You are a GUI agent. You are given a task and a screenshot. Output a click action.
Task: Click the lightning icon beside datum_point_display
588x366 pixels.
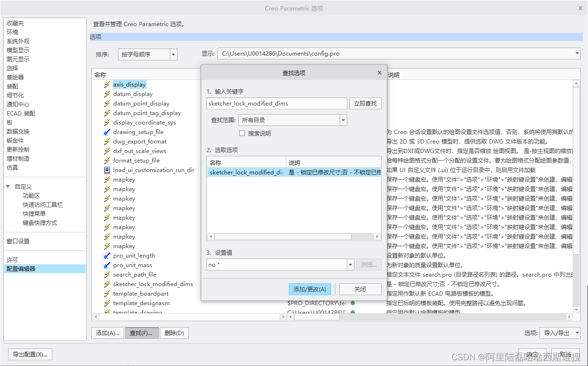coord(107,104)
